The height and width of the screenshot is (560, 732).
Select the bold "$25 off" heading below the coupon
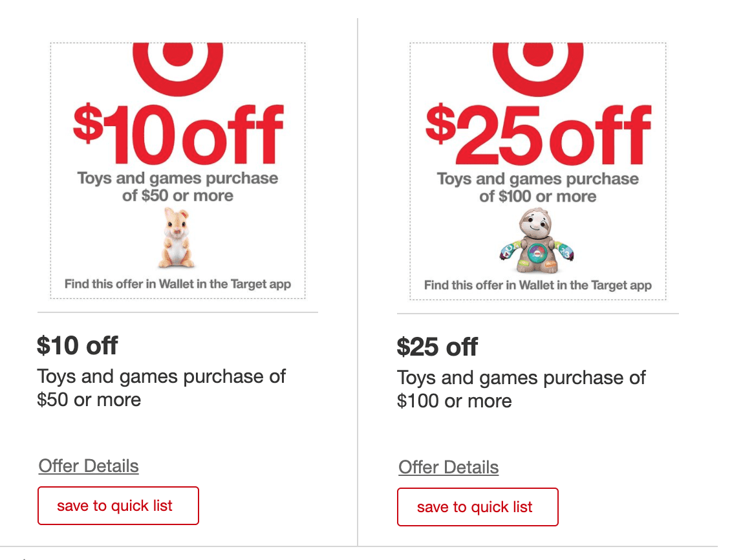pyautogui.click(x=437, y=347)
